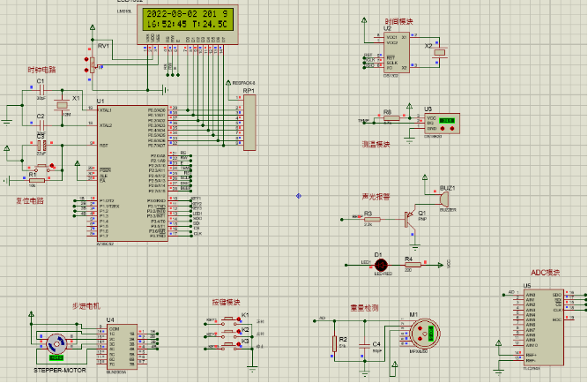
Task: Click the 按键模块 label
Action: click(226, 302)
